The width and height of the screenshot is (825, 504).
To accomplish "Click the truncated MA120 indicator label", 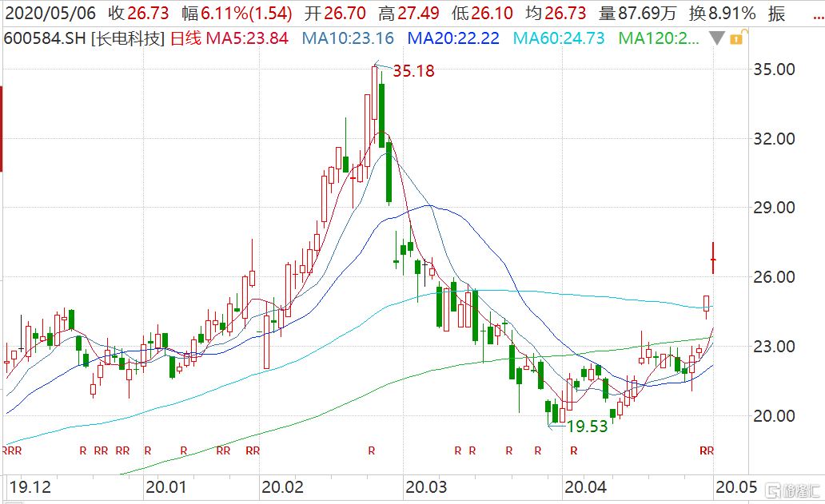I will point(659,38).
